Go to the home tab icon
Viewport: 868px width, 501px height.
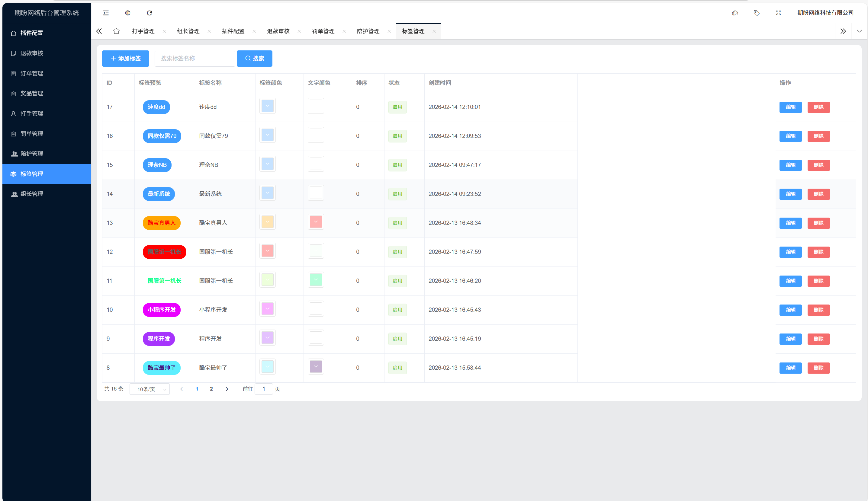116,31
